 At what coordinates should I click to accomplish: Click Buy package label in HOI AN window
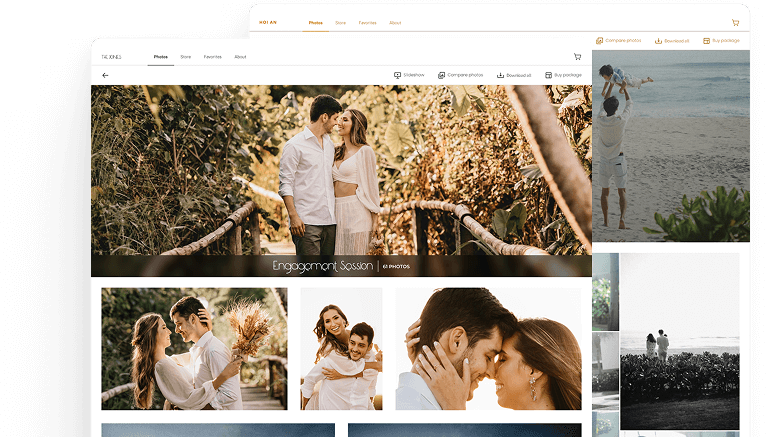(x=726, y=41)
